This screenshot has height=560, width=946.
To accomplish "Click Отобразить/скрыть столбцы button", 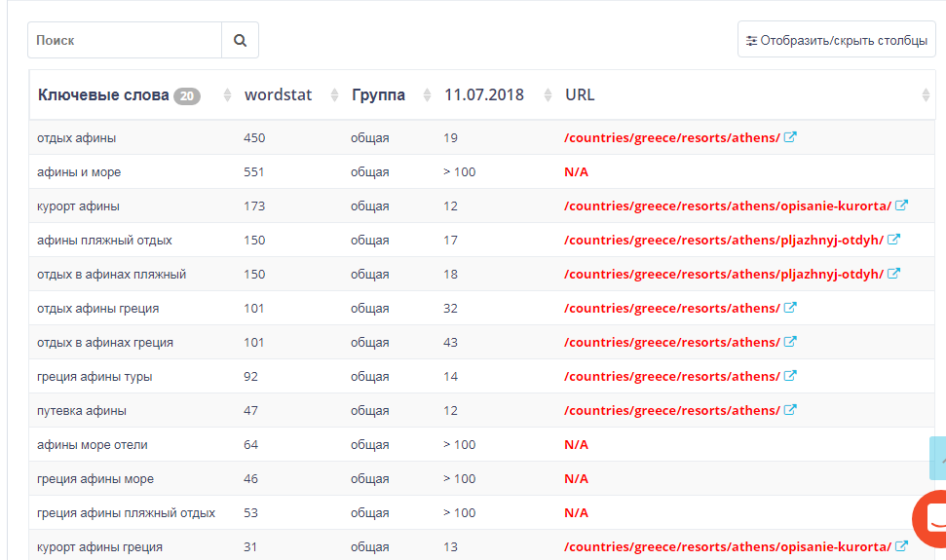I will point(836,41).
